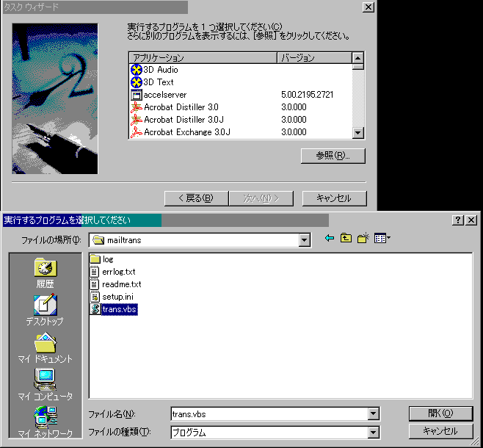The height and width of the screenshot is (448, 483).
Task: Expand the ファイルの場所 mailtrans dropdown
Action: 304,240
